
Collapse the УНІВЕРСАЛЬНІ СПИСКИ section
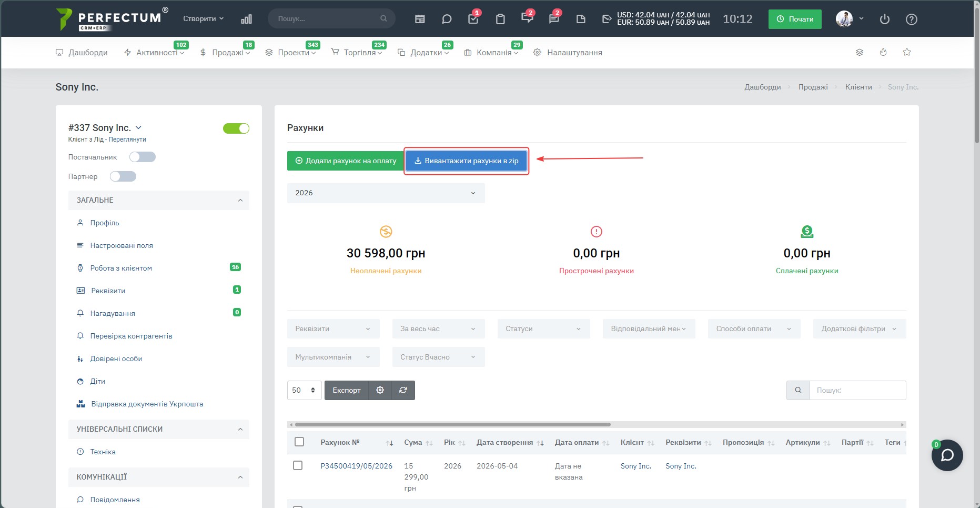159,429
